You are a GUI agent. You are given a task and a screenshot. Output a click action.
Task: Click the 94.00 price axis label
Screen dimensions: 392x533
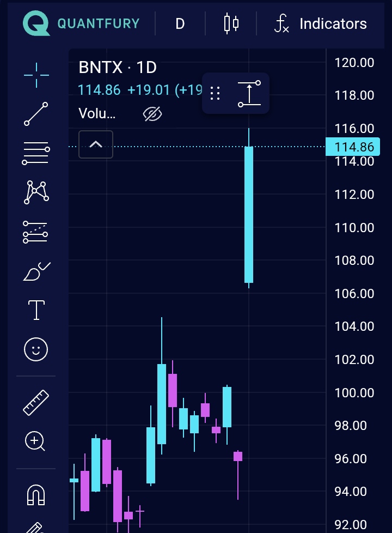351,492
